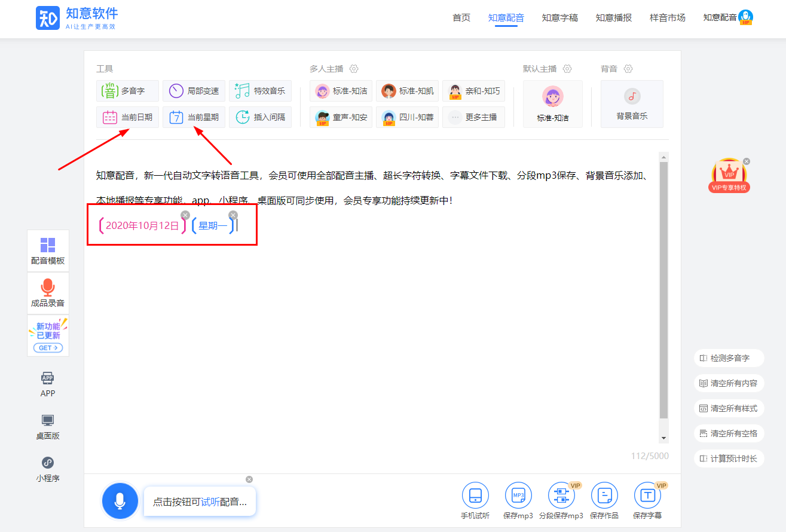Screen dimensions: 786x532
Task: Expand 更多主播 voice list
Action: [x=473, y=117]
